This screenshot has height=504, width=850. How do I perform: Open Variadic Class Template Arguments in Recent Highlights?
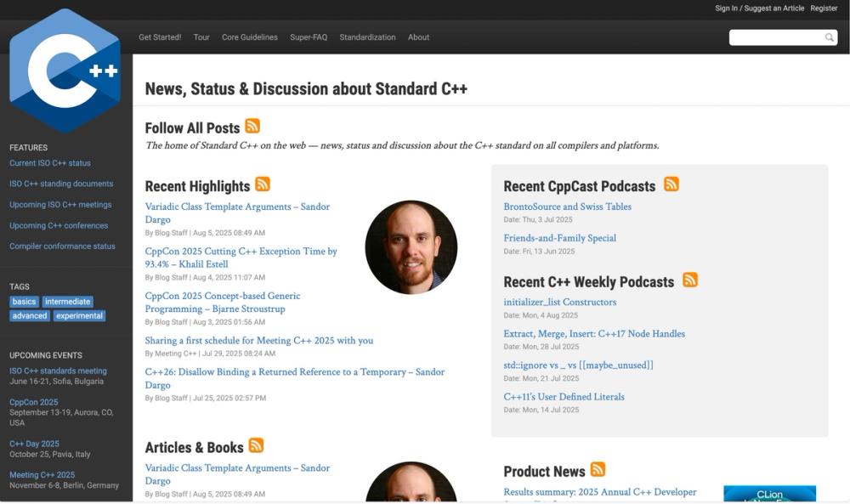pos(237,213)
